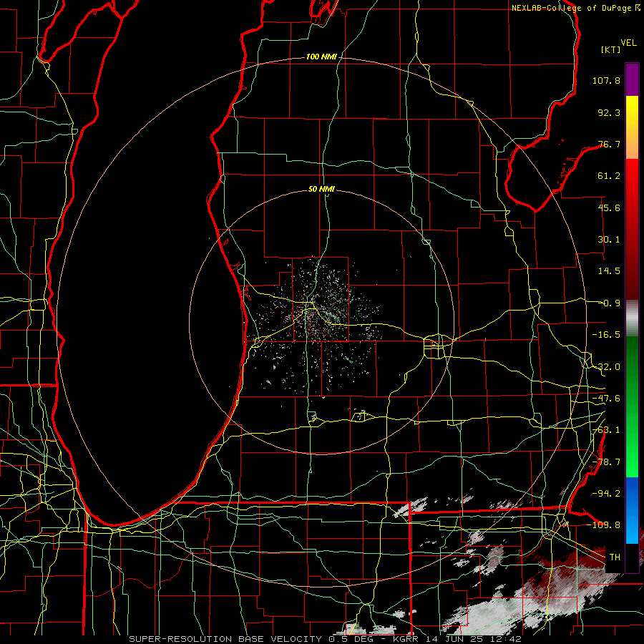
Task: Click the 100 NMI range ring label
Action: pyautogui.click(x=321, y=57)
